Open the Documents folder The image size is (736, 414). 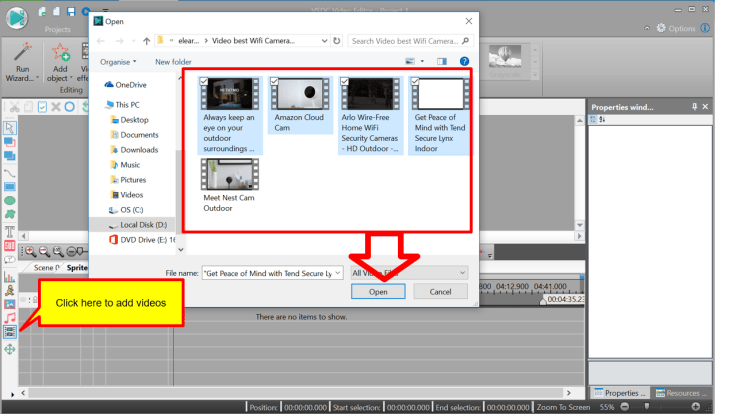point(135,135)
